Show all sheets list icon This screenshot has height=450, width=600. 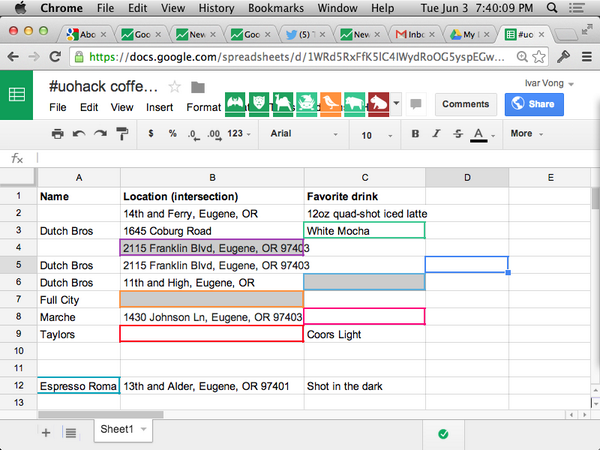[x=70, y=433]
